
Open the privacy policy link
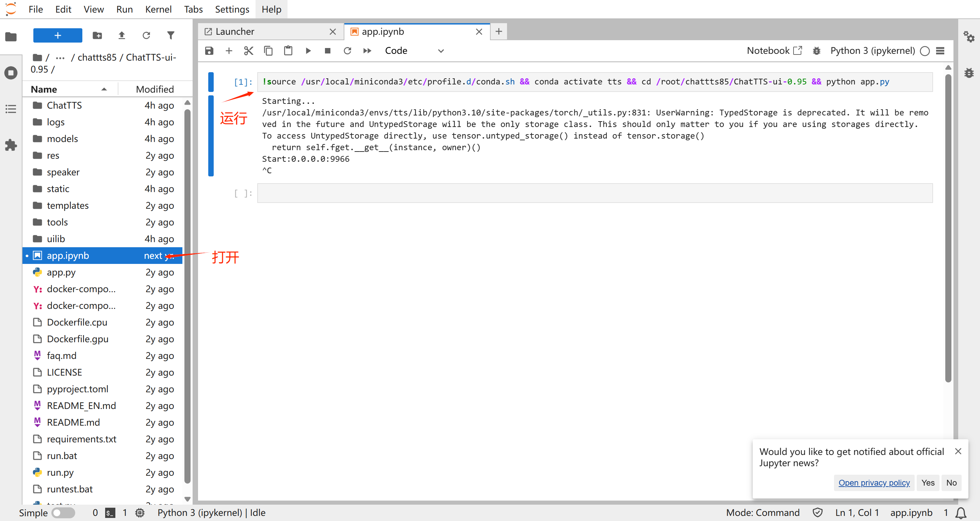(874, 483)
